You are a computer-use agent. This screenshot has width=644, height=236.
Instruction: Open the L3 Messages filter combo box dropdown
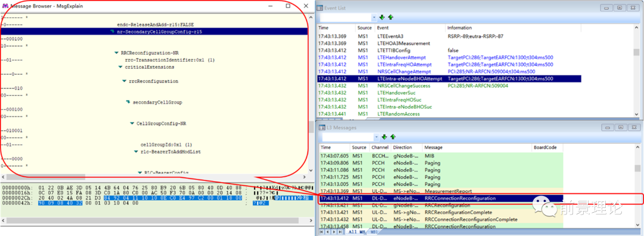(376, 137)
